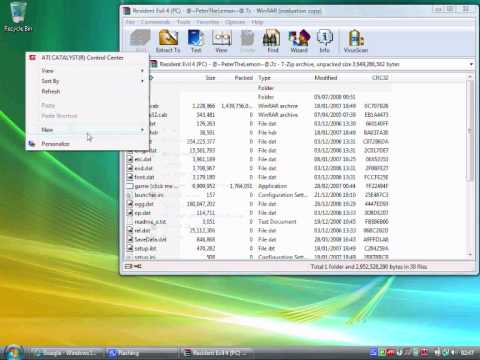Select the ogg.dat file row
This screenshot has width=480, height=360.
coord(258,204)
